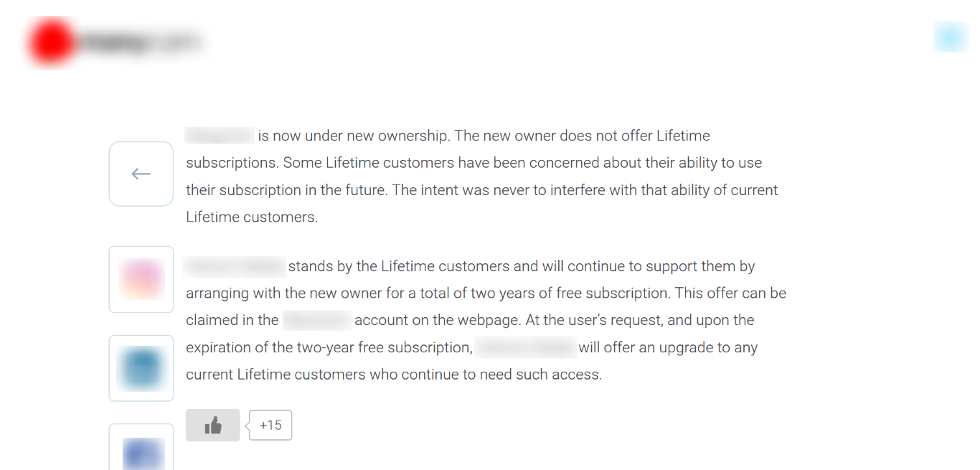Select the pink blurred thumbnail
Screen dimensions: 980x470
pyautogui.click(x=141, y=279)
